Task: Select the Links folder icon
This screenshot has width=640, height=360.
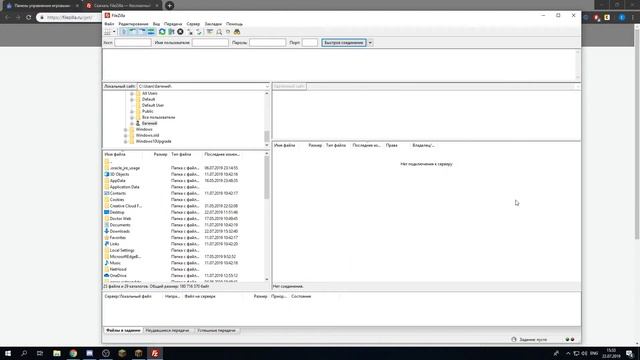Action: (107, 244)
